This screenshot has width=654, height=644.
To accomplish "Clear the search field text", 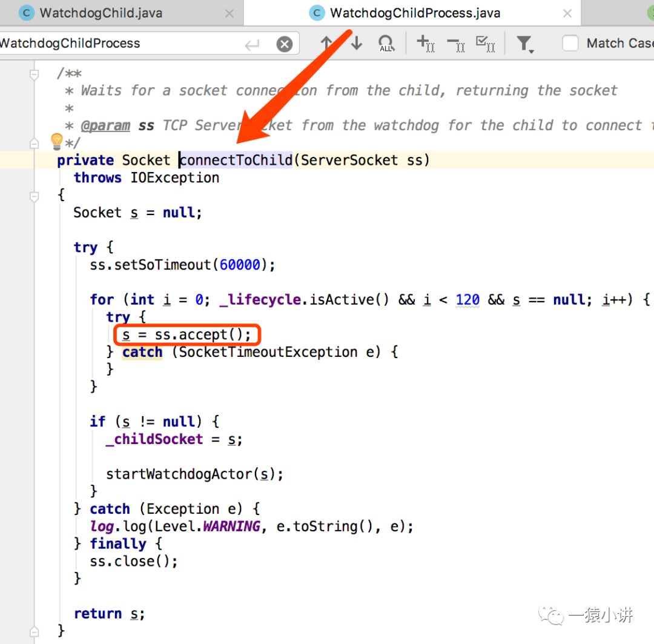I will 284,44.
